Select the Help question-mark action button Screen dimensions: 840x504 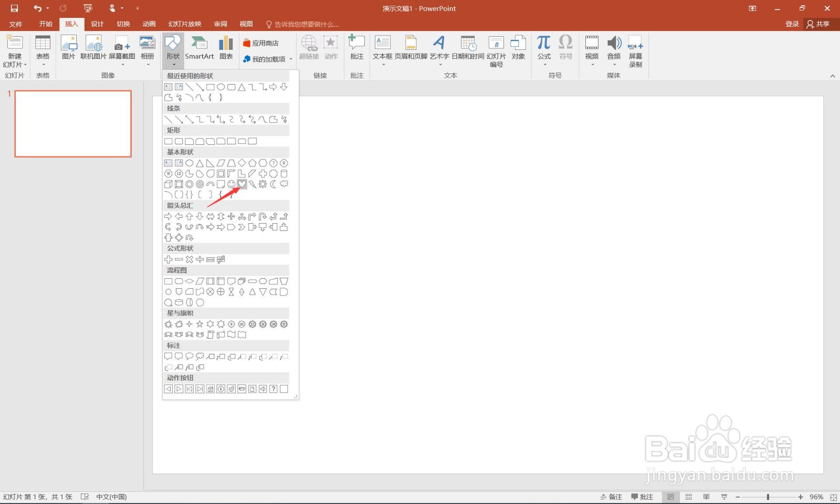(274, 389)
